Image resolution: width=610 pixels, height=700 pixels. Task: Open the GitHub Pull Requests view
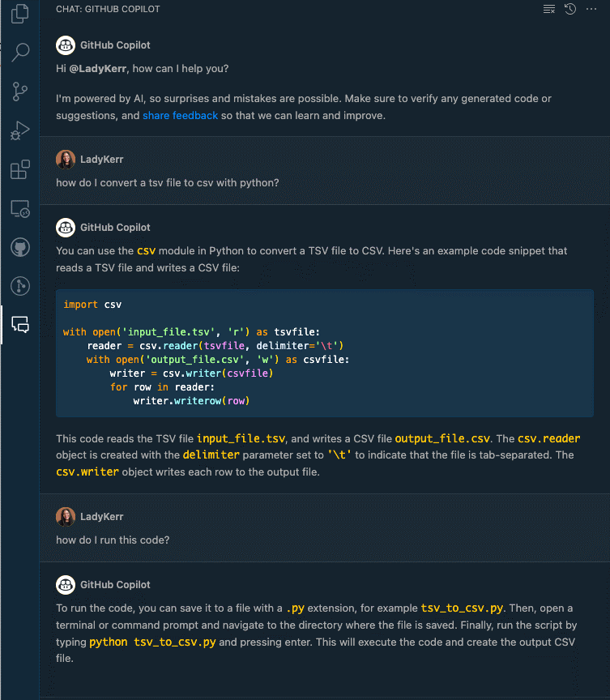[19, 285]
